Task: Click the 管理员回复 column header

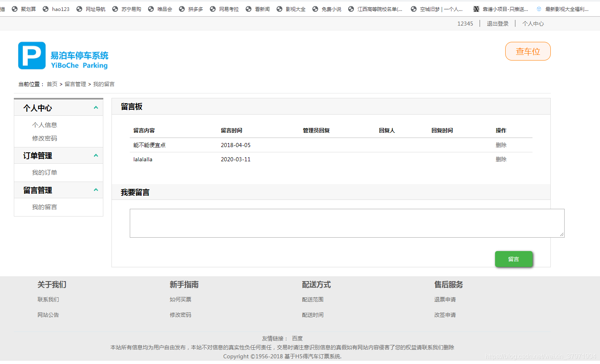Action: coord(316,130)
